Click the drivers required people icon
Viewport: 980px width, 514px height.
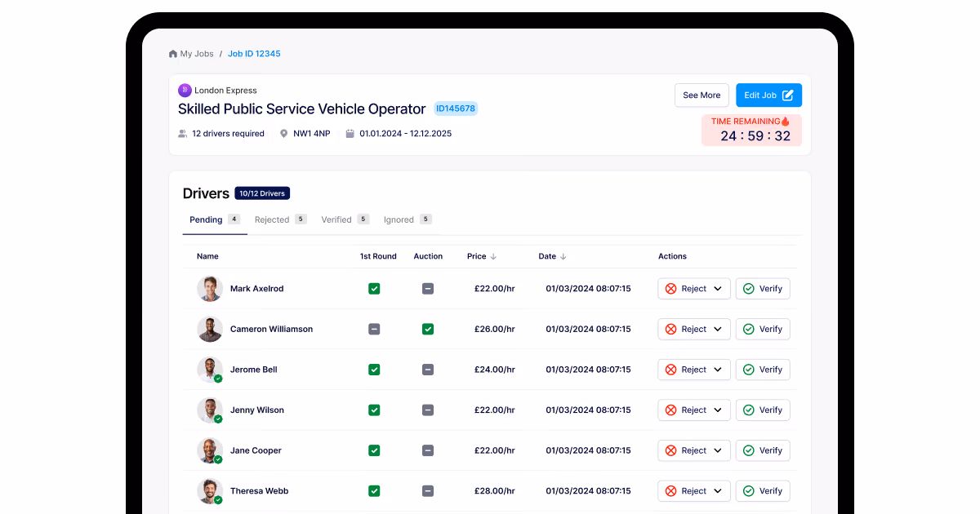(x=183, y=134)
